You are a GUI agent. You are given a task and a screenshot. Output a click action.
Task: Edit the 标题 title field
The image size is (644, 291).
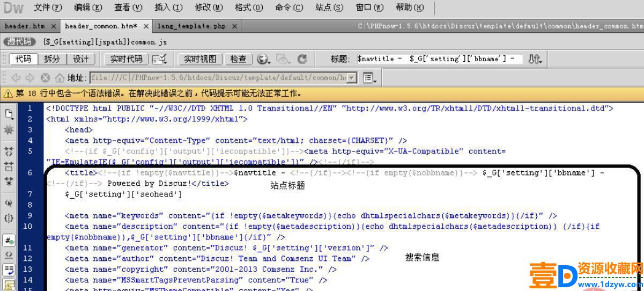point(439,59)
